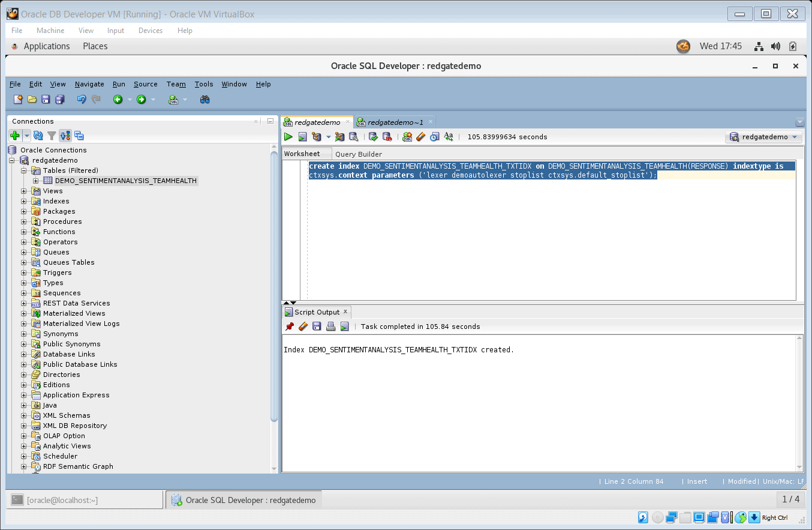Image resolution: width=812 pixels, height=530 pixels.
Task: Open the Applications menu in the GNOME panel
Action: click(46, 46)
